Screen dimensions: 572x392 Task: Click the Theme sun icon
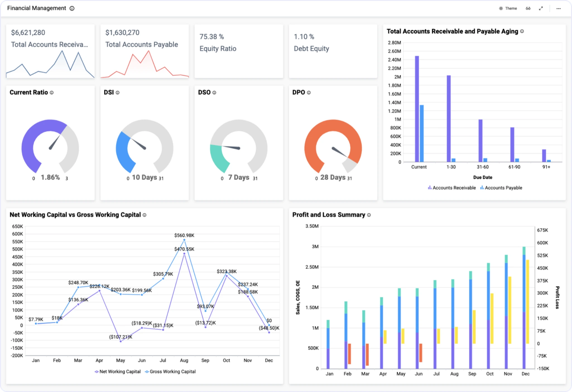(x=501, y=8)
